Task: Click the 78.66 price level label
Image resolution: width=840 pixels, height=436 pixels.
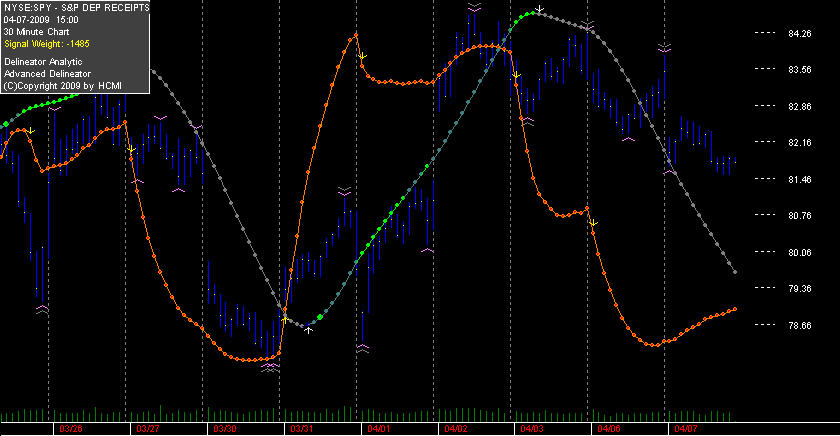Action: [800, 325]
